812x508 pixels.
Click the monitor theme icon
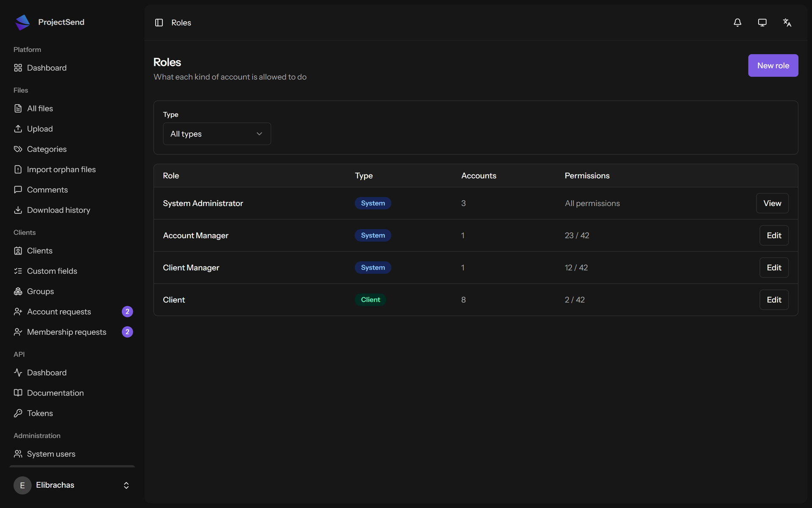tap(762, 22)
